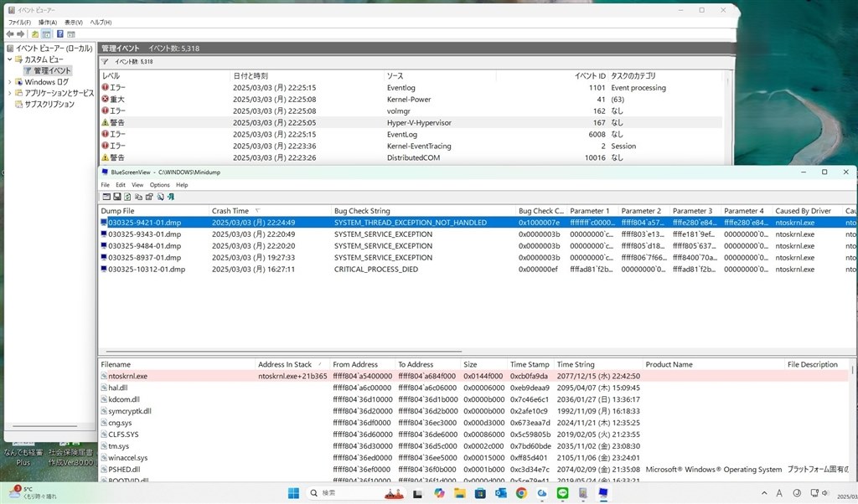This screenshot has height=504, width=858.
Task: Sort by Bug Check String column header
Action: tap(424, 210)
